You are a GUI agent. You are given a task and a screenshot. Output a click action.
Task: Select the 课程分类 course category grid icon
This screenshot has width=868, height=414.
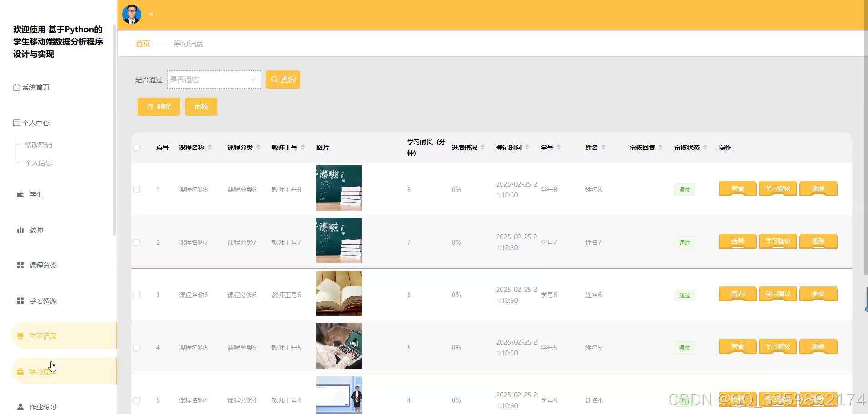(x=20, y=265)
